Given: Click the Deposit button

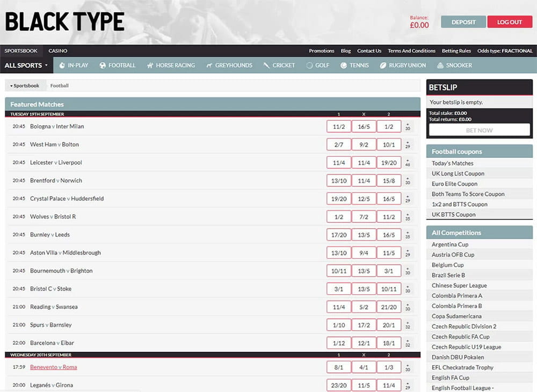Looking at the screenshot, I should click(x=463, y=22).
